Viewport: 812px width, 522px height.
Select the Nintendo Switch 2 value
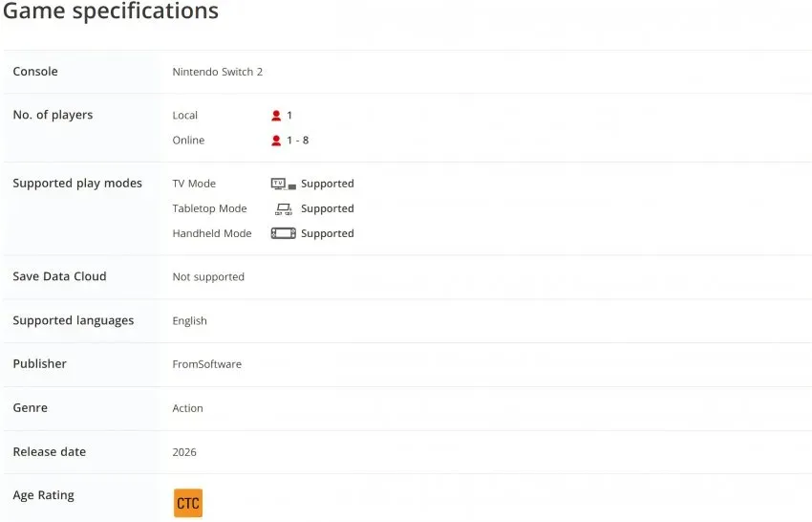point(218,72)
